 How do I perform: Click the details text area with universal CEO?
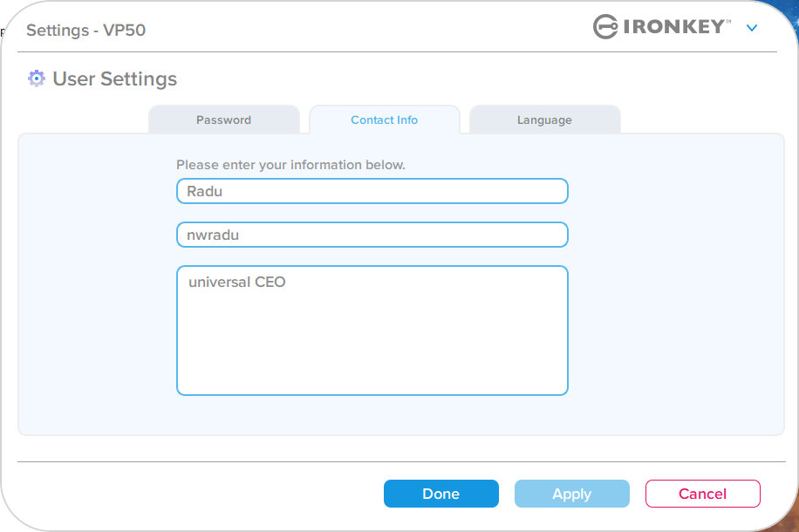click(372, 331)
